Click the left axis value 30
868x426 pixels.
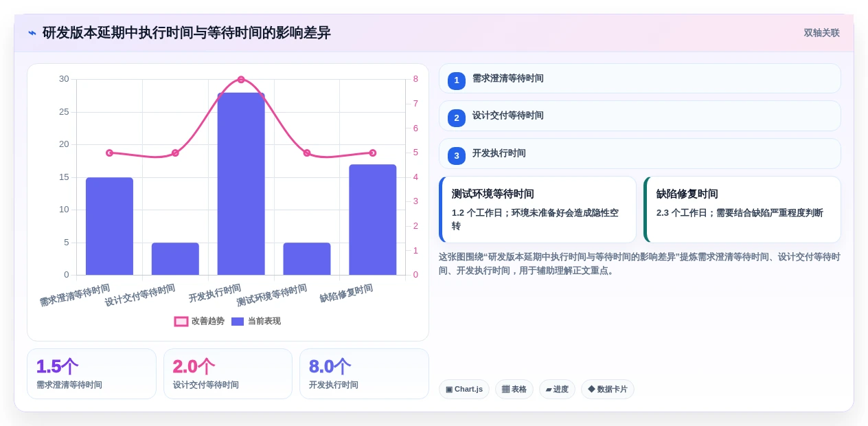click(x=64, y=79)
